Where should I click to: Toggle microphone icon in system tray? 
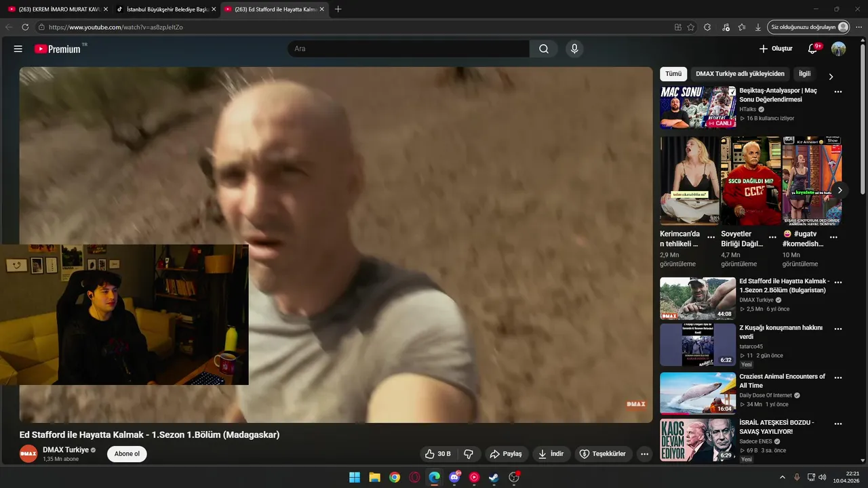(797, 477)
